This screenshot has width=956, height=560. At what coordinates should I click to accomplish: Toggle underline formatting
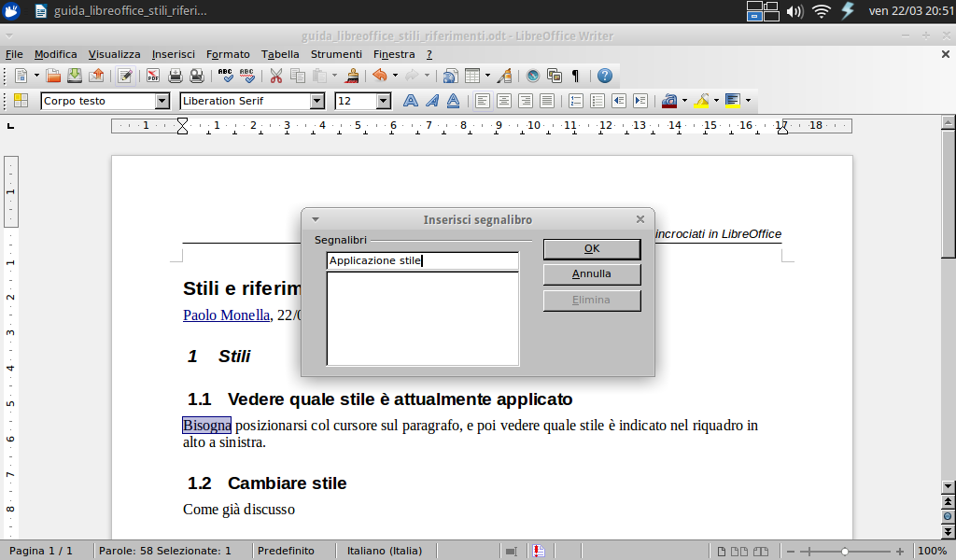pos(453,101)
